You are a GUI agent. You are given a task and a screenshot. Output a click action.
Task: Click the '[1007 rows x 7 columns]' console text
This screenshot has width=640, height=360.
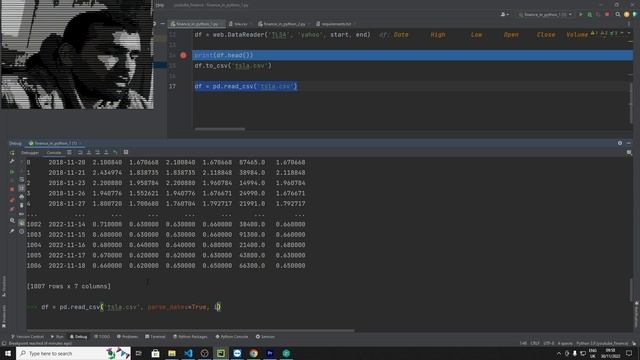[x=69, y=286]
